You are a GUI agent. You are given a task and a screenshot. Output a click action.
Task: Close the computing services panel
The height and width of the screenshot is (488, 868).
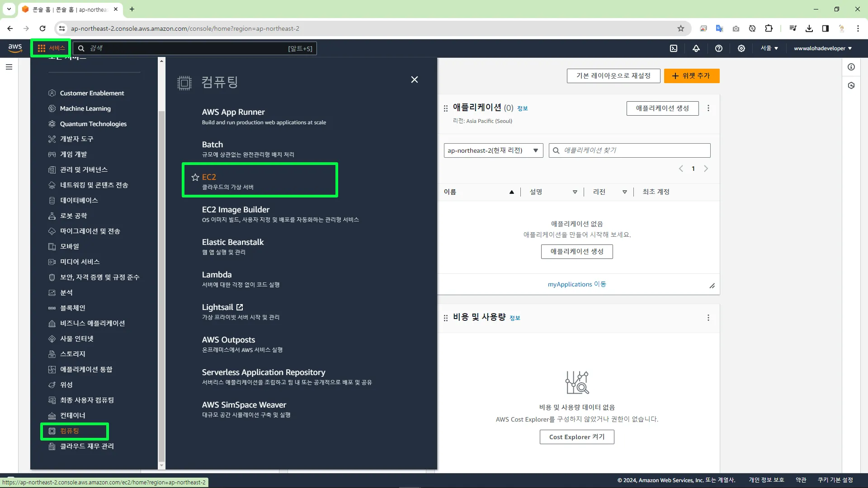pyautogui.click(x=414, y=80)
